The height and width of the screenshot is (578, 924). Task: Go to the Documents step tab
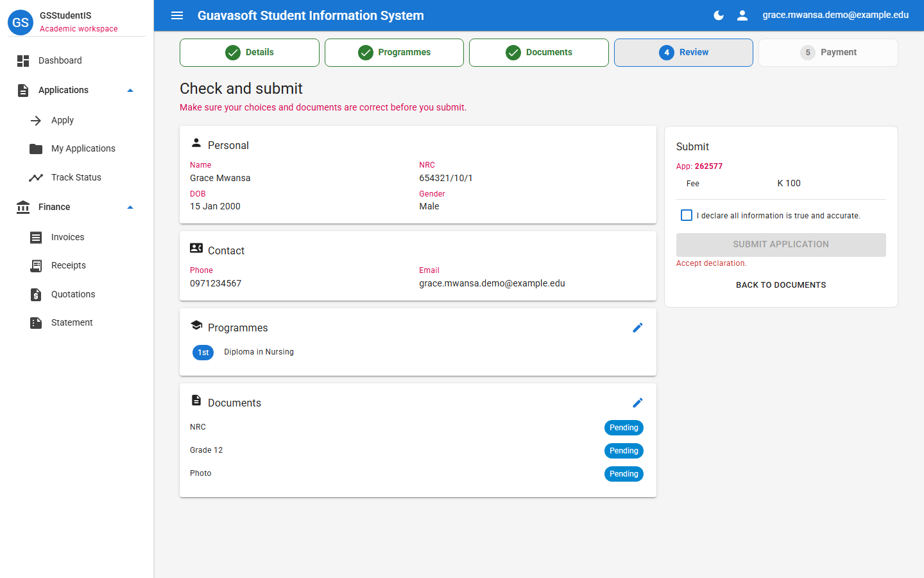(x=539, y=53)
